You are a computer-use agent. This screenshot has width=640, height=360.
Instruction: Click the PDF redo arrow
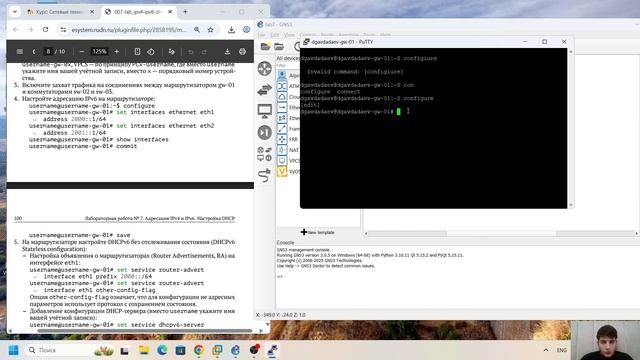[x=204, y=51]
